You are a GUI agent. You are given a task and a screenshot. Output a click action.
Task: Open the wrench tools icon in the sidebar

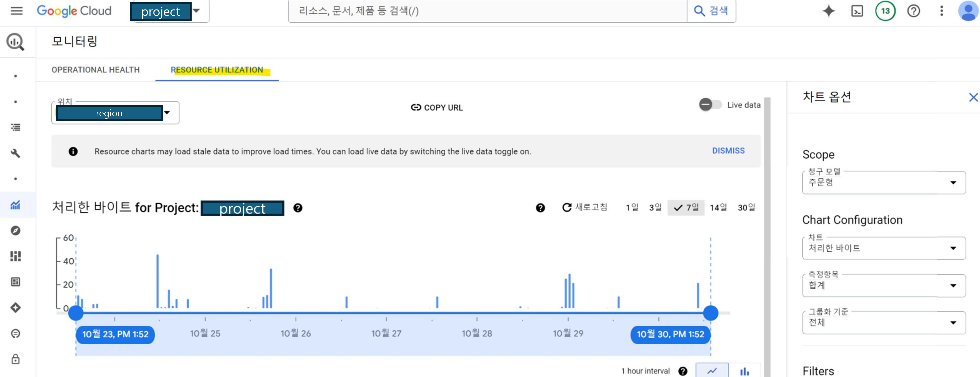point(16,153)
